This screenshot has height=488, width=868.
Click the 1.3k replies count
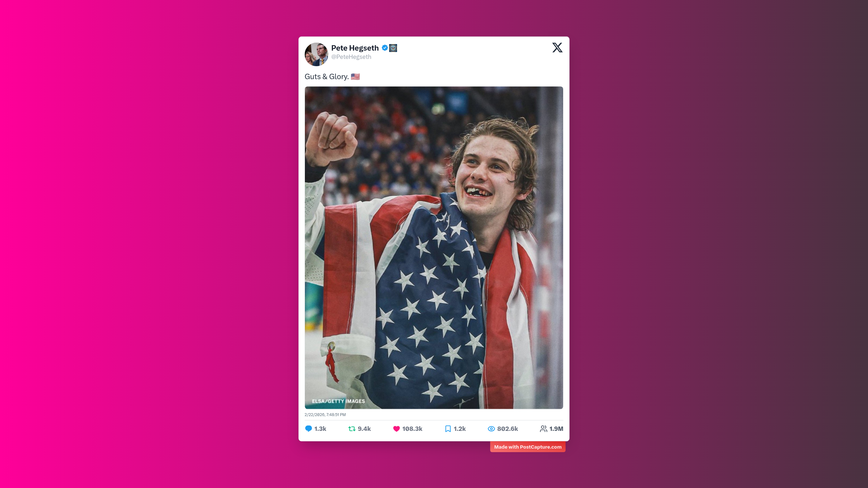coord(320,429)
